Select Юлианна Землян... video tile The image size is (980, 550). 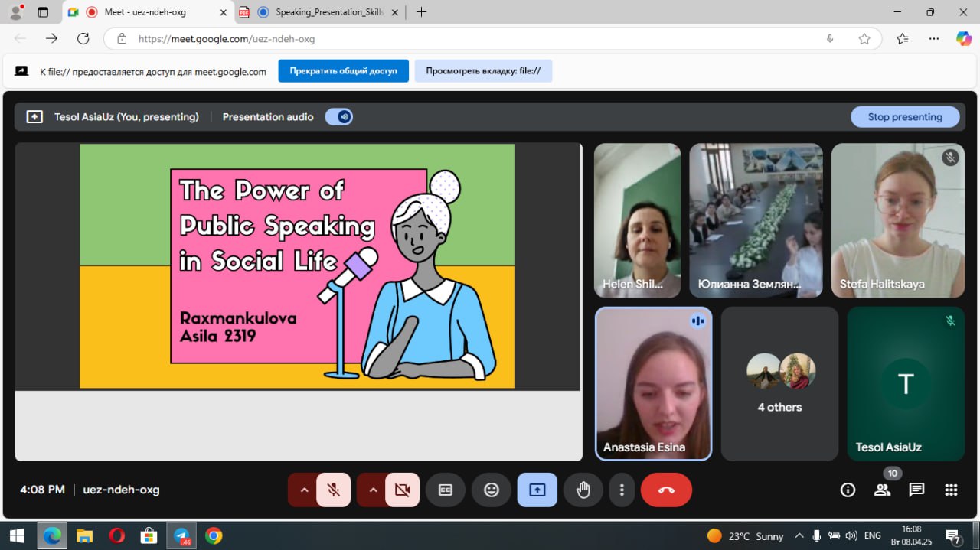756,220
